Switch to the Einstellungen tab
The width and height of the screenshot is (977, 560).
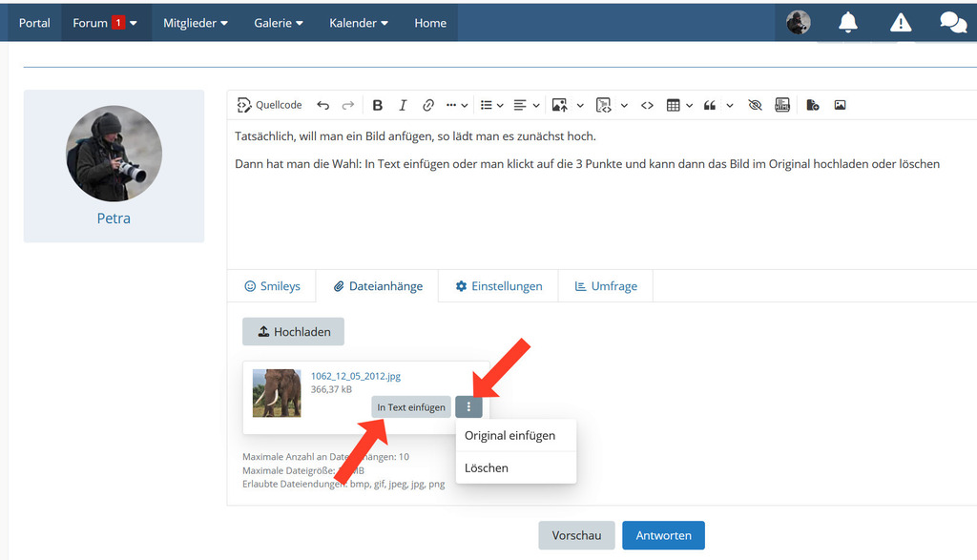498,286
